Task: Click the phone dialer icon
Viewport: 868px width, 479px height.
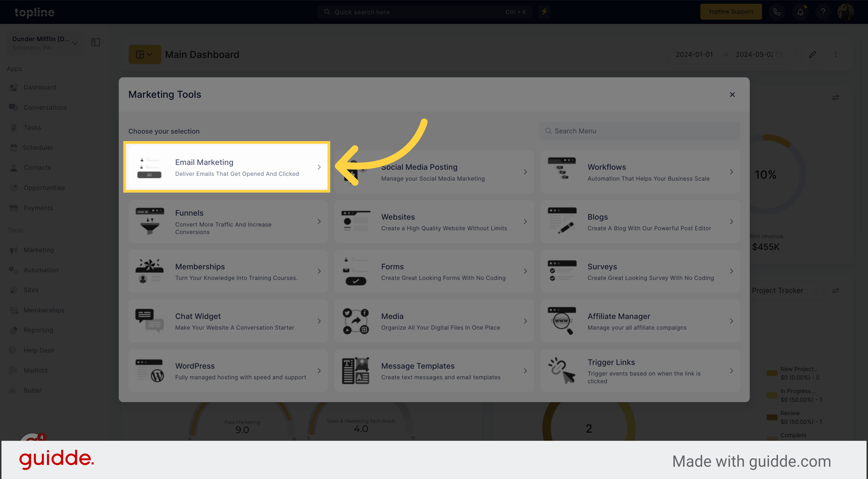Action: click(x=777, y=12)
